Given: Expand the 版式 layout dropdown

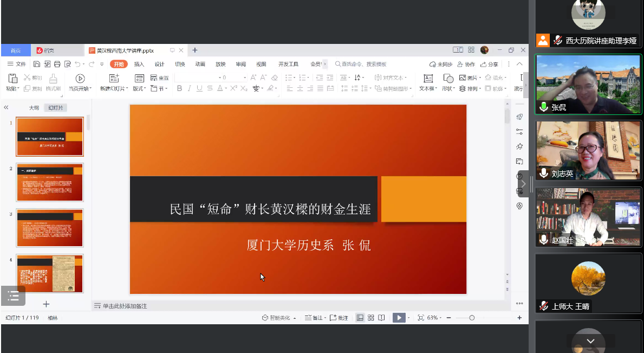Looking at the screenshot, I should coord(139,88).
